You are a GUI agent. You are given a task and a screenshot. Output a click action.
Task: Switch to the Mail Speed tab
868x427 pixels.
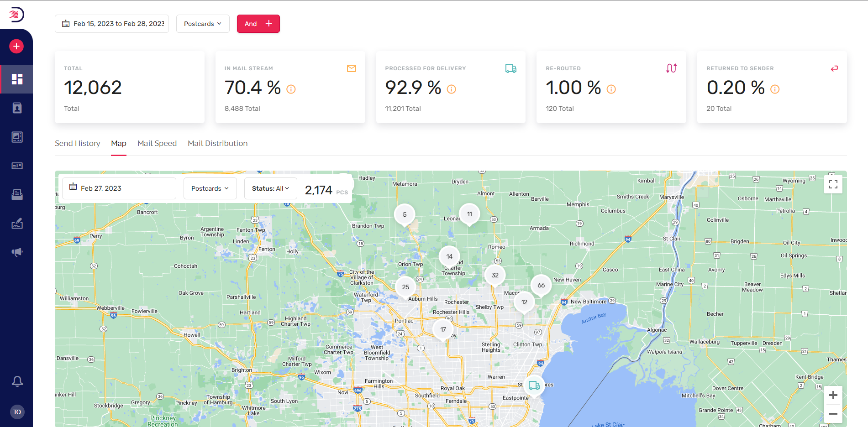pyautogui.click(x=157, y=143)
